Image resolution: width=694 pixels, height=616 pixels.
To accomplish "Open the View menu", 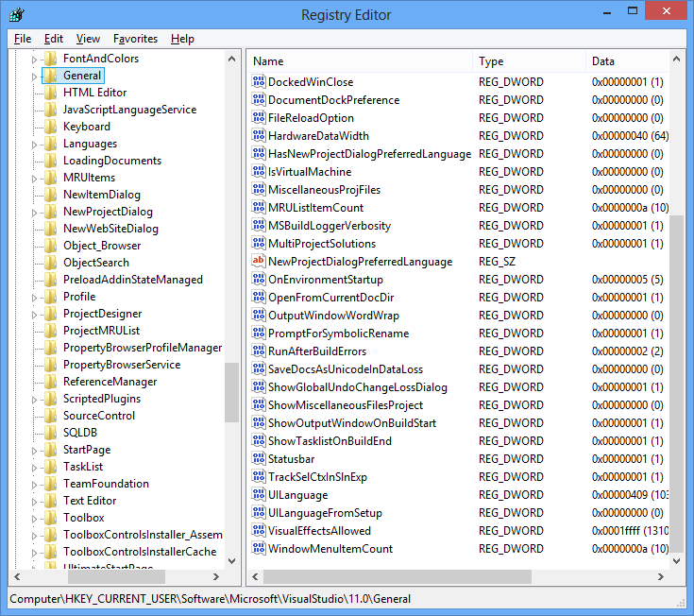I will (x=88, y=39).
